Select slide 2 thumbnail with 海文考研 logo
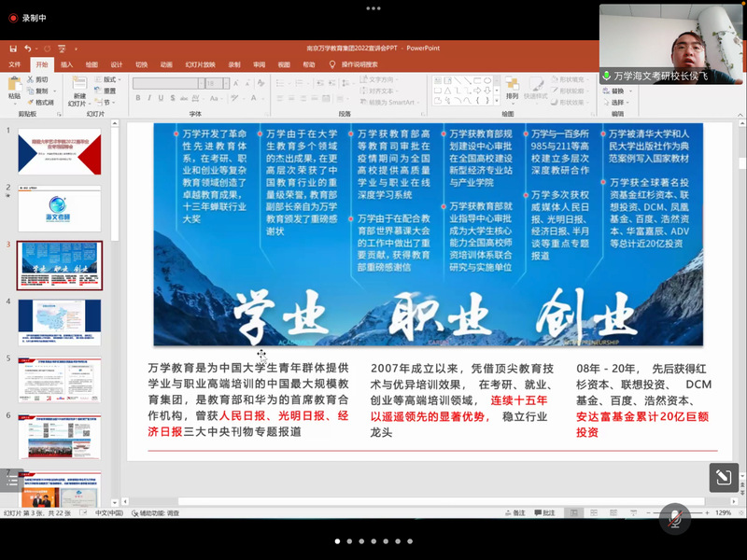The height and width of the screenshot is (560, 747). [60, 208]
